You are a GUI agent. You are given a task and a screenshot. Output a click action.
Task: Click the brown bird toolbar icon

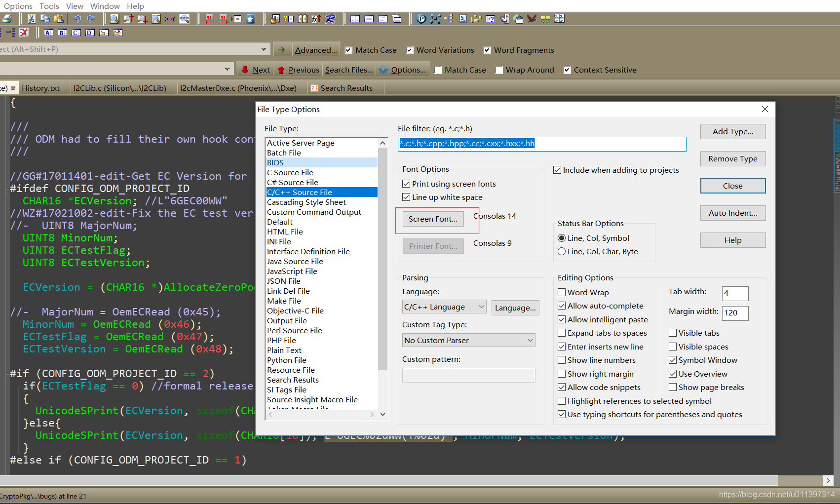[532, 19]
